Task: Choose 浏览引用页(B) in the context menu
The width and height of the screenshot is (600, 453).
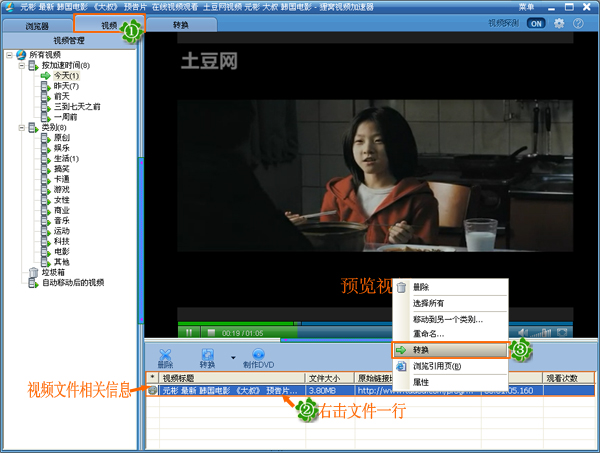Action: (451, 366)
